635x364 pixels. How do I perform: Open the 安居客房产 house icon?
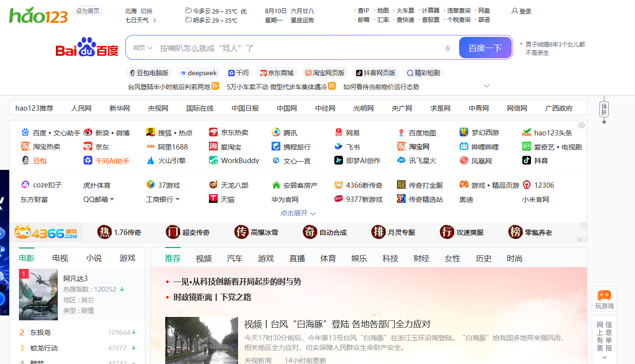[x=276, y=185]
